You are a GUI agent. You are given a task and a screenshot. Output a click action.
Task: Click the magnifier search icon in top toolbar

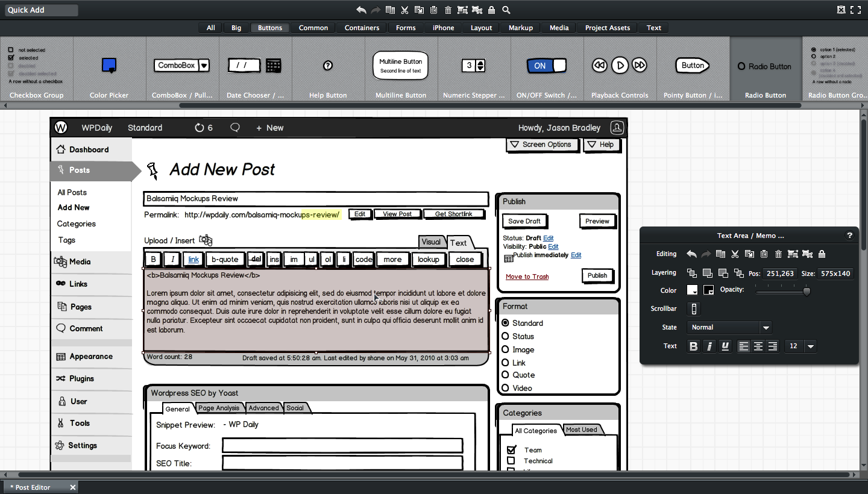click(x=506, y=10)
